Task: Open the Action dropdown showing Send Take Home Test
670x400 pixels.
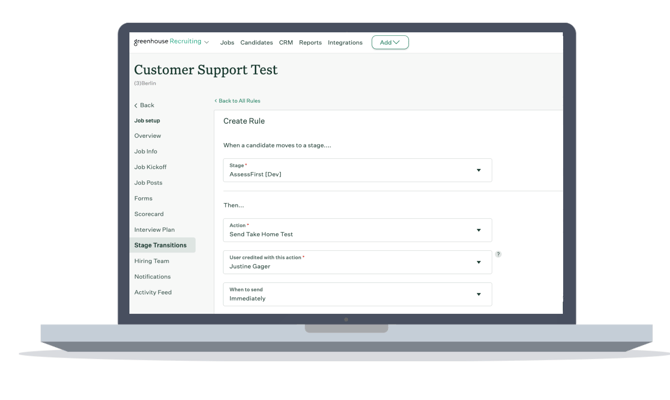Action: (357, 230)
